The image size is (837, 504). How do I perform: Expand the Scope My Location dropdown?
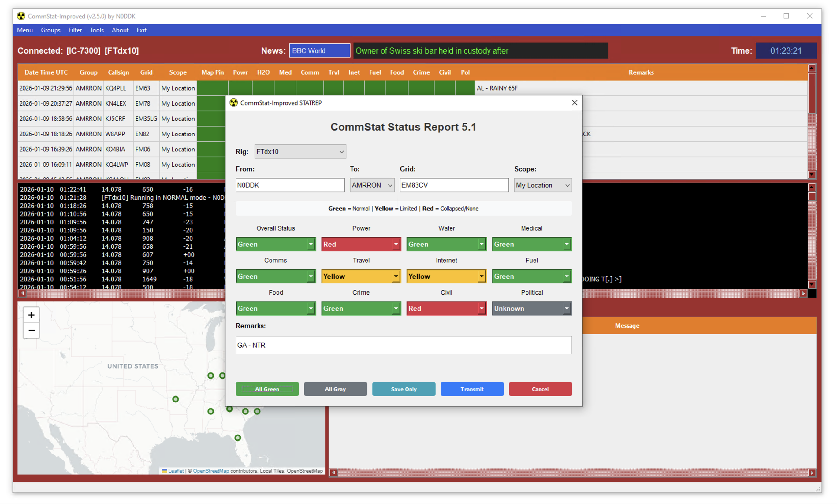542,185
